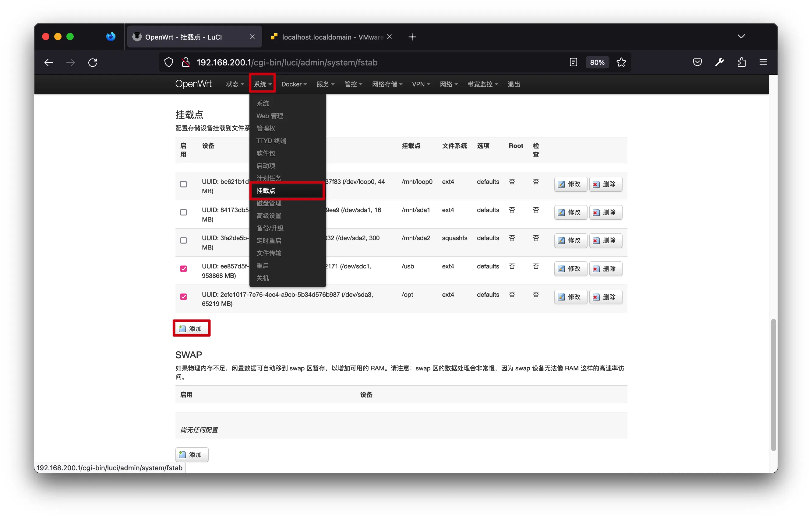Uncheck the /opt mount entry
This screenshot has height=518, width=812.
(183, 296)
